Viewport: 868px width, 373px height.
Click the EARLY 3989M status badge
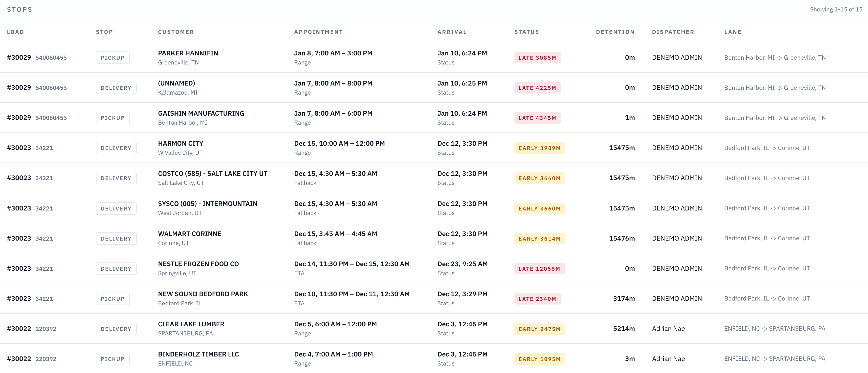tap(539, 148)
